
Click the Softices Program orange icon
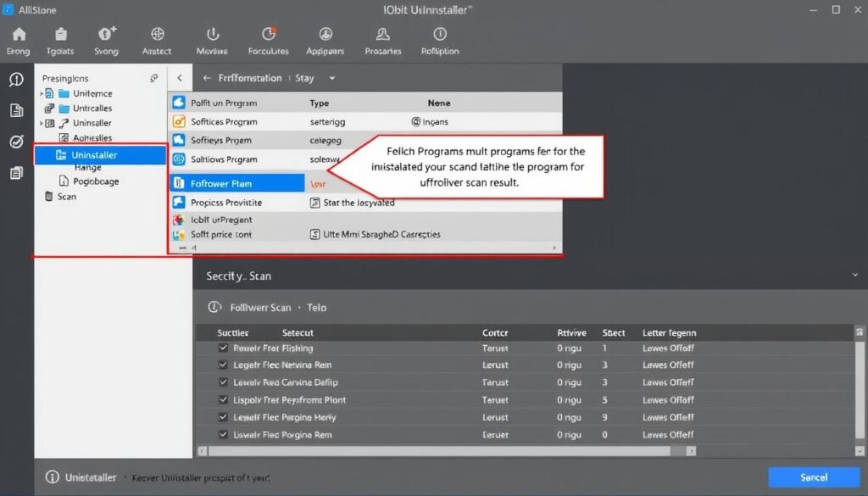(x=179, y=121)
